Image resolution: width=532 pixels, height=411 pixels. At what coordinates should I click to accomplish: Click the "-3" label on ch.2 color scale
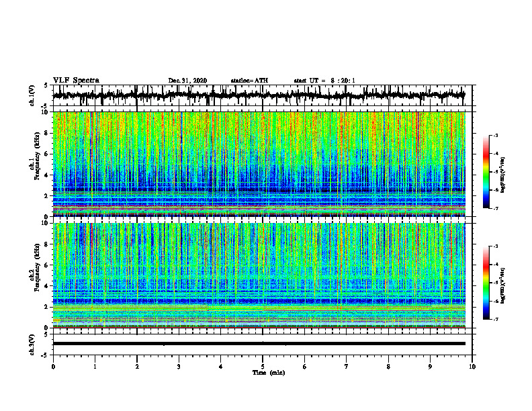pos(495,246)
